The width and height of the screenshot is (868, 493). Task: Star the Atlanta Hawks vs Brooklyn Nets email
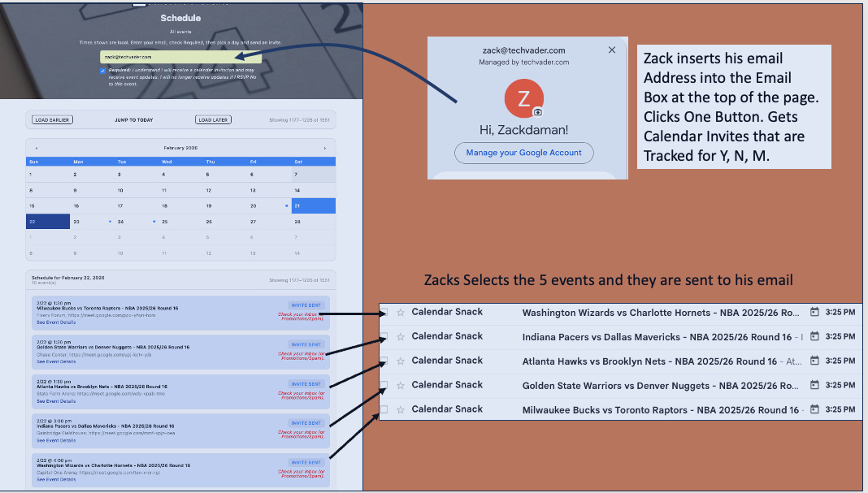click(400, 361)
